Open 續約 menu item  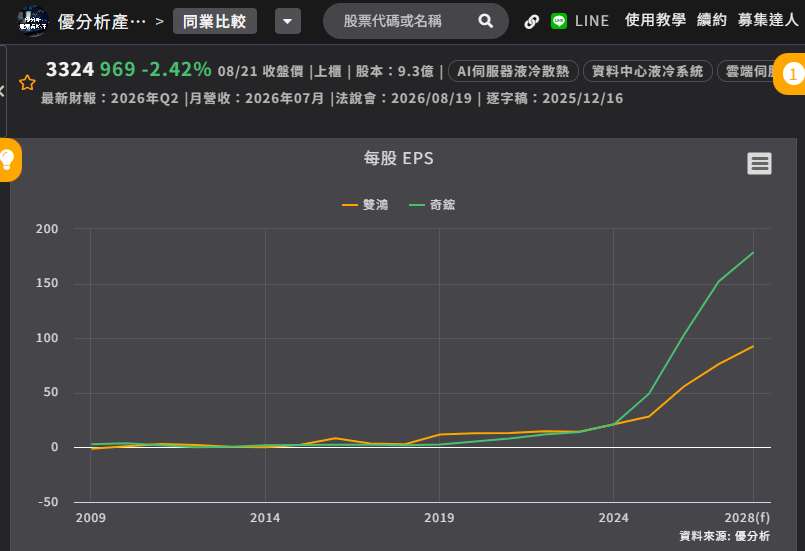[712, 20]
